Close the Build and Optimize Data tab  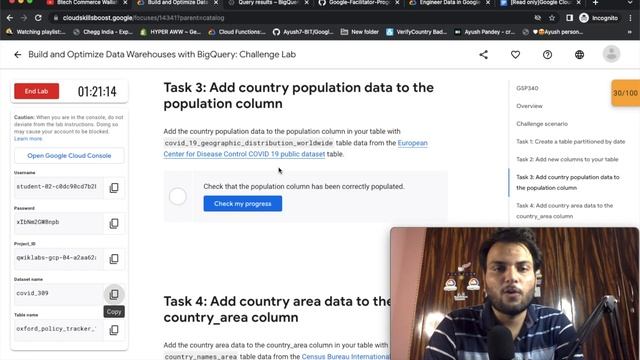tap(216, 3)
